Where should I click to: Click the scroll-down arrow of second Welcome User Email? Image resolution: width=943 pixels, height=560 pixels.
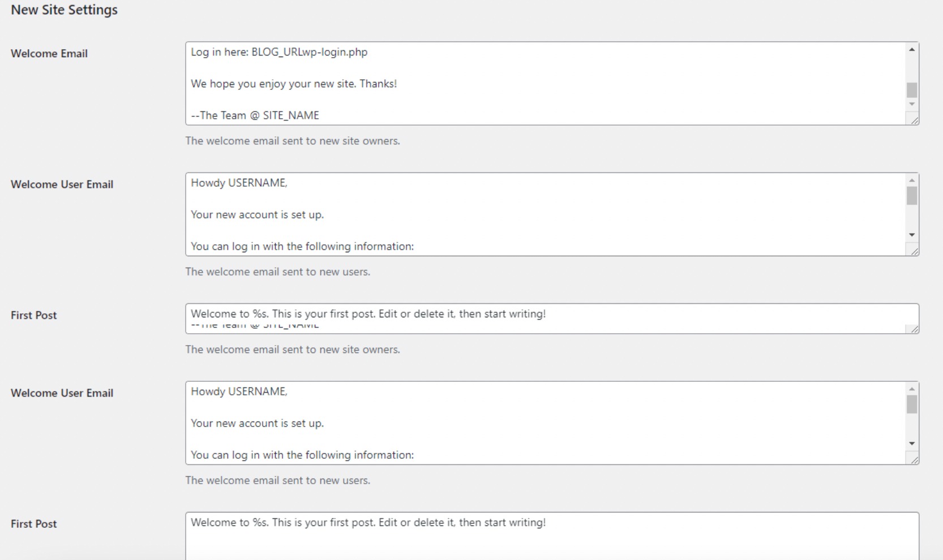click(912, 443)
